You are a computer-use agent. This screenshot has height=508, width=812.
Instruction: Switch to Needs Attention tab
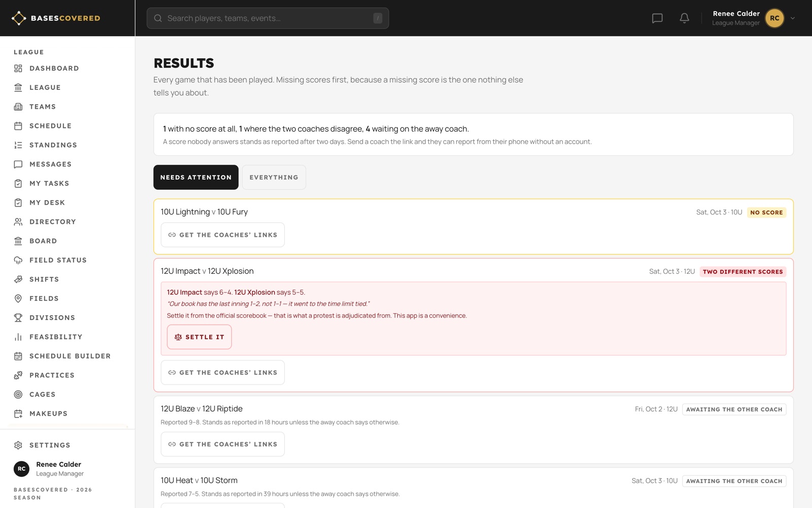click(196, 177)
